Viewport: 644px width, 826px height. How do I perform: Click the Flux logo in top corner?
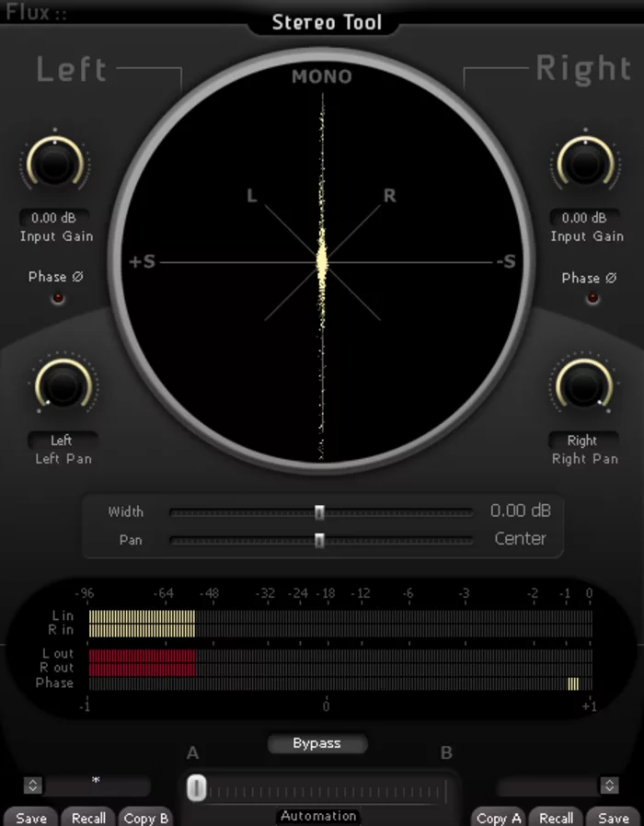(x=36, y=13)
